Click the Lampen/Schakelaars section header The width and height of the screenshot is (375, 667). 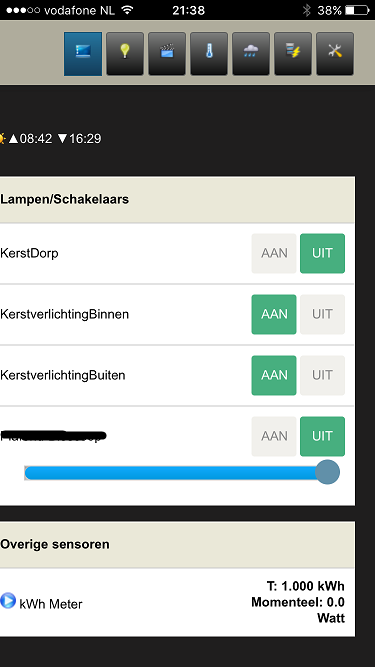click(177, 200)
